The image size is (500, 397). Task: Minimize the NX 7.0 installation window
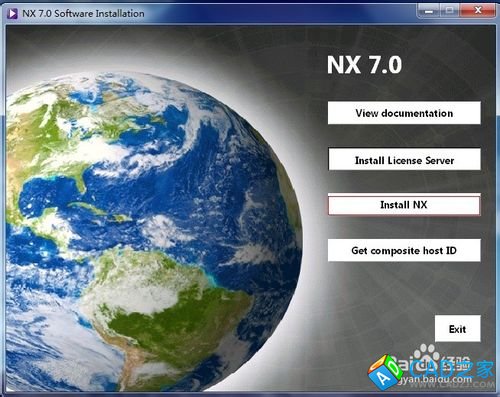[x=429, y=11]
